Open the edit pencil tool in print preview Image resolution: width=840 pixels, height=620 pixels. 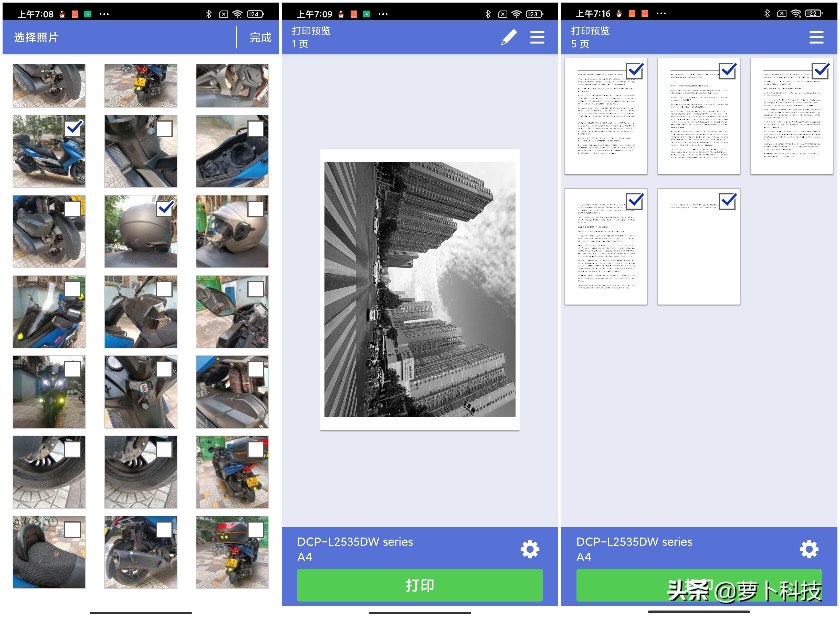(x=509, y=37)
